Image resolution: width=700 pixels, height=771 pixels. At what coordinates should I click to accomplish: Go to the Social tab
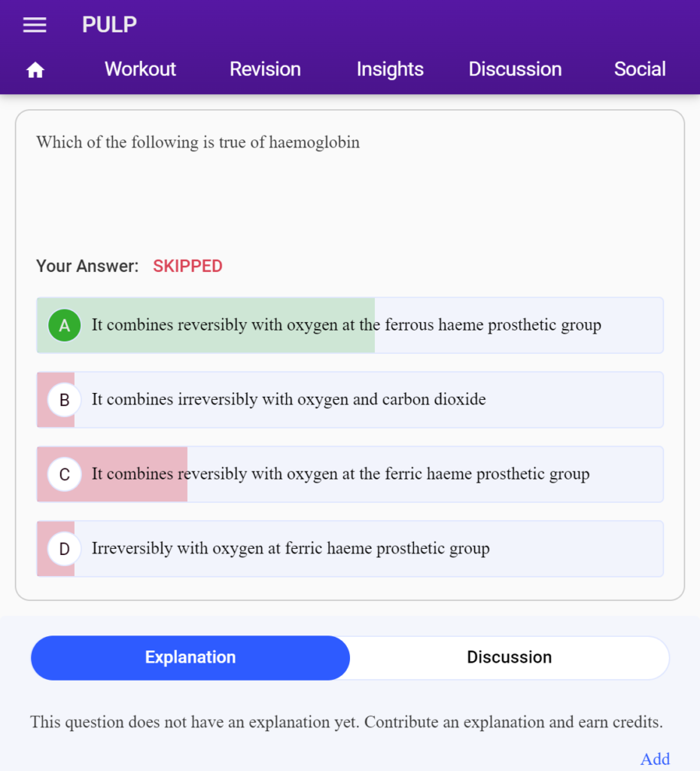tap(640, 69)
